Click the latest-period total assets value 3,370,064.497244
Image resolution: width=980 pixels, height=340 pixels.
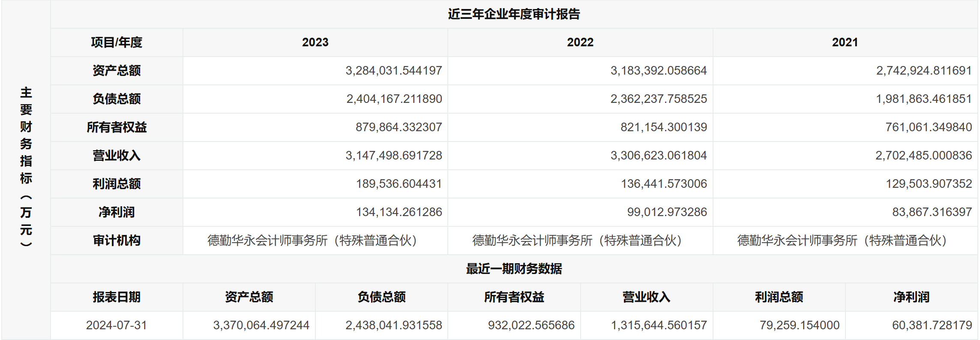point(261,325)
